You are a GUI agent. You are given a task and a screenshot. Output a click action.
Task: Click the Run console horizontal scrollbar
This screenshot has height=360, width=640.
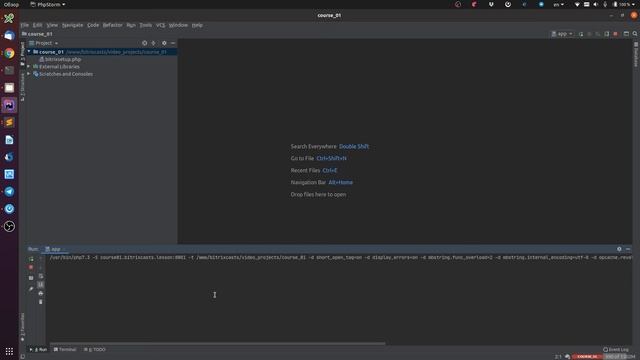[218, 344]
